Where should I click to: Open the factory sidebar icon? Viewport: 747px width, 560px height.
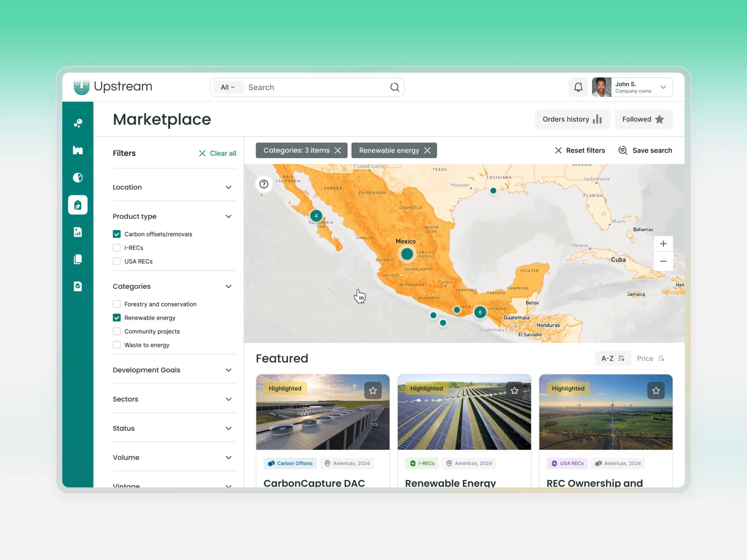(x=78, y=150)
